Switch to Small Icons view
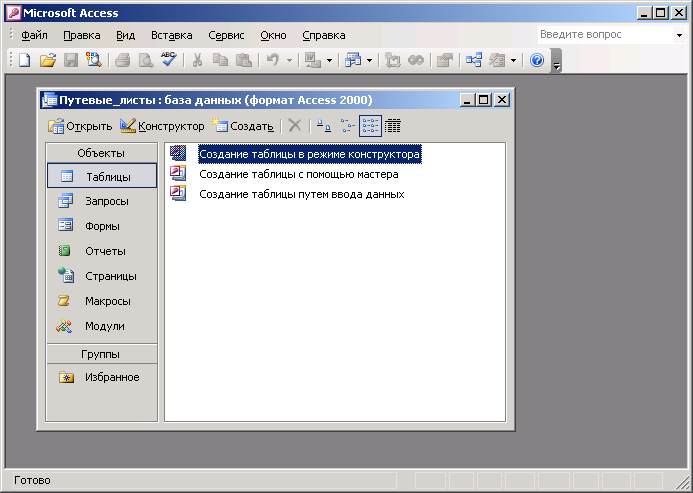 (x=348, y=126)
